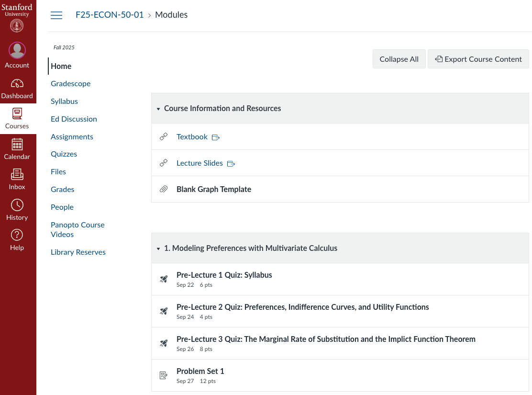The image size is (532, 395).
Task: Open Problem Set 1 assignment
Action: 200,371
